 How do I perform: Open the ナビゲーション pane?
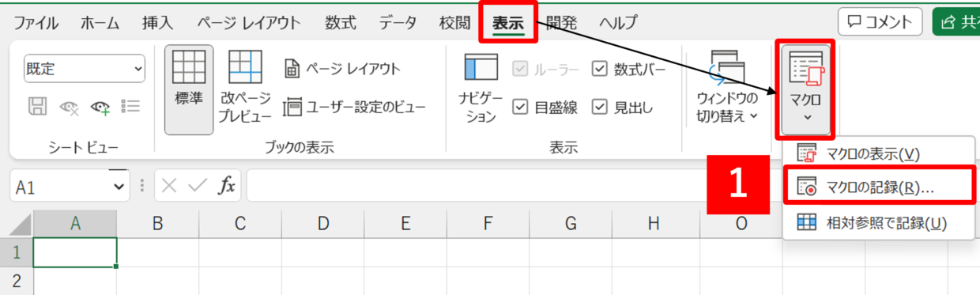point(481,89)
